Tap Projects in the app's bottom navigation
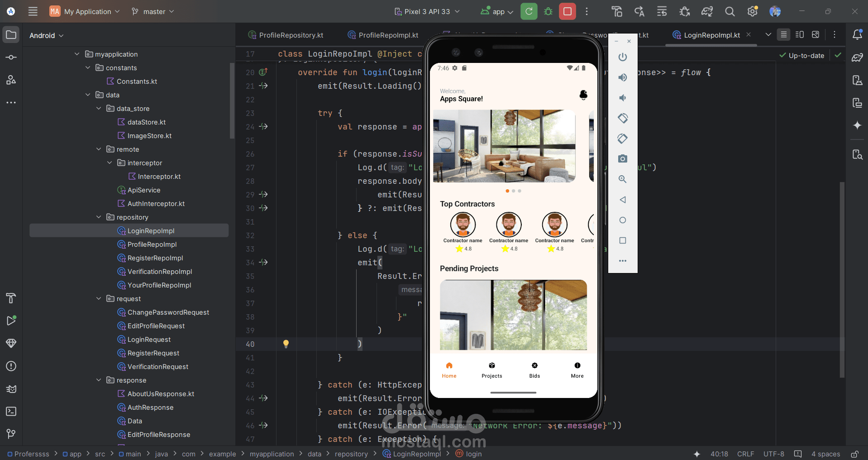 [x=492, y=370]
